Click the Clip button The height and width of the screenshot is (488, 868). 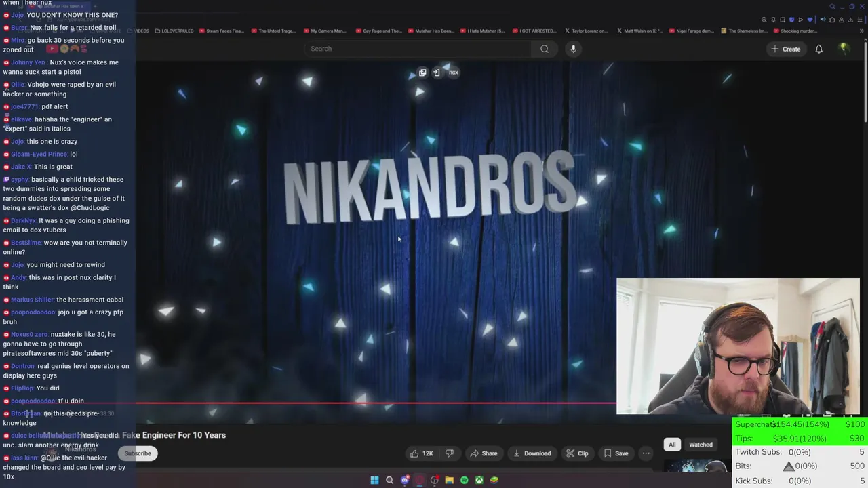[578, 453]
